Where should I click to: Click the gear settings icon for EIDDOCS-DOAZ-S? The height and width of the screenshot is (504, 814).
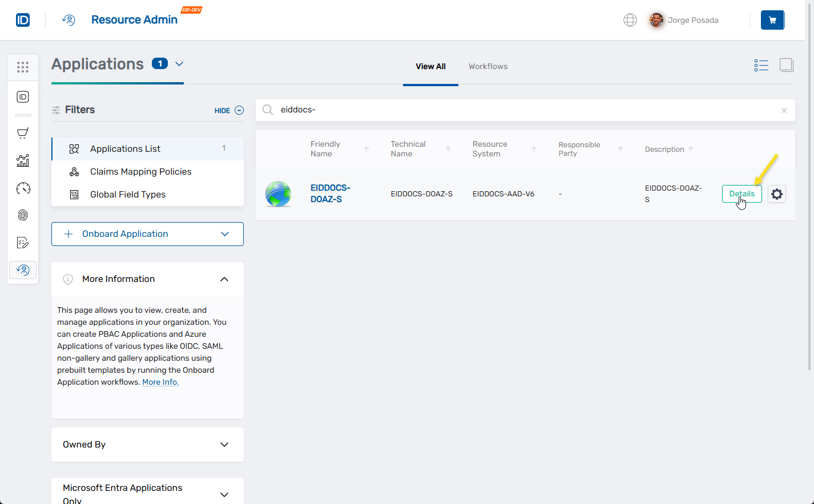pyautogui.click(x=776, y=194)
